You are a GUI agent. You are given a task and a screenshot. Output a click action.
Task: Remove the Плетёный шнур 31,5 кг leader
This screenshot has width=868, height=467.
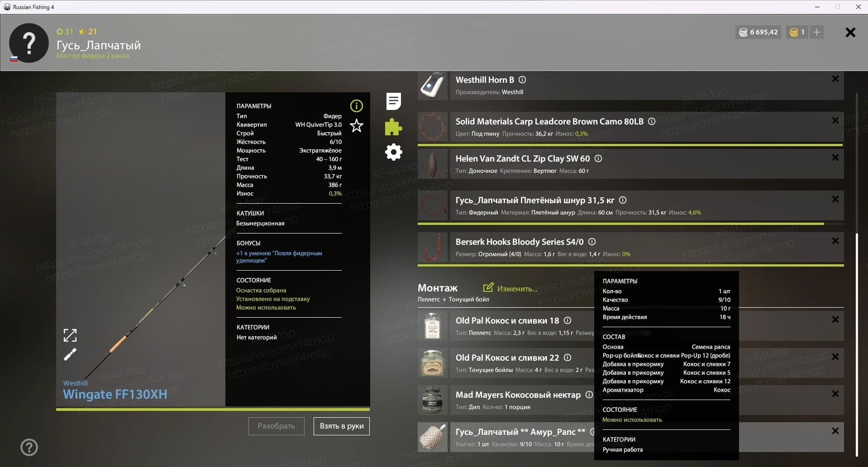[x=835, y=199]
